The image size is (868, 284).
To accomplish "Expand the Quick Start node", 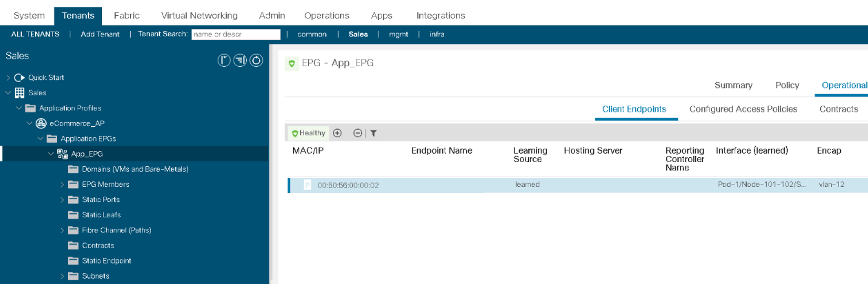I will [8, 77].
